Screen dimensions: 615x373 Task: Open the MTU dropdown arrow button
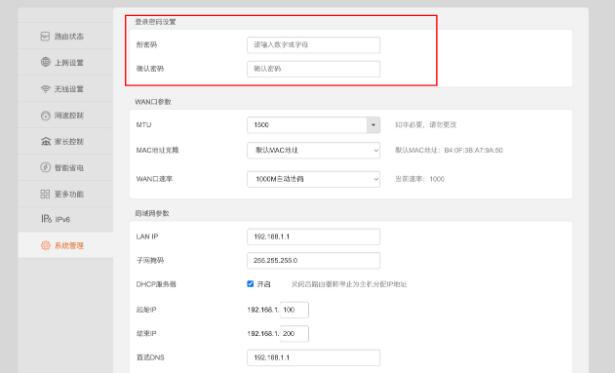pyautogui.click(x=373, y=125)
